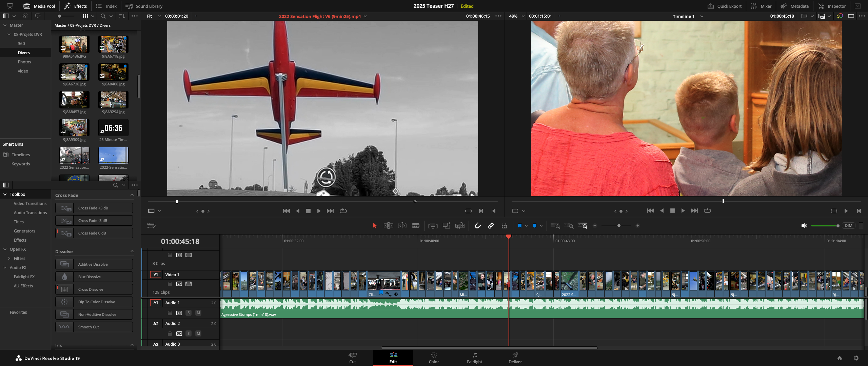Screen dimensions: 868x366
Task: Click the Quick Export button
Action: tap(725, 6)
